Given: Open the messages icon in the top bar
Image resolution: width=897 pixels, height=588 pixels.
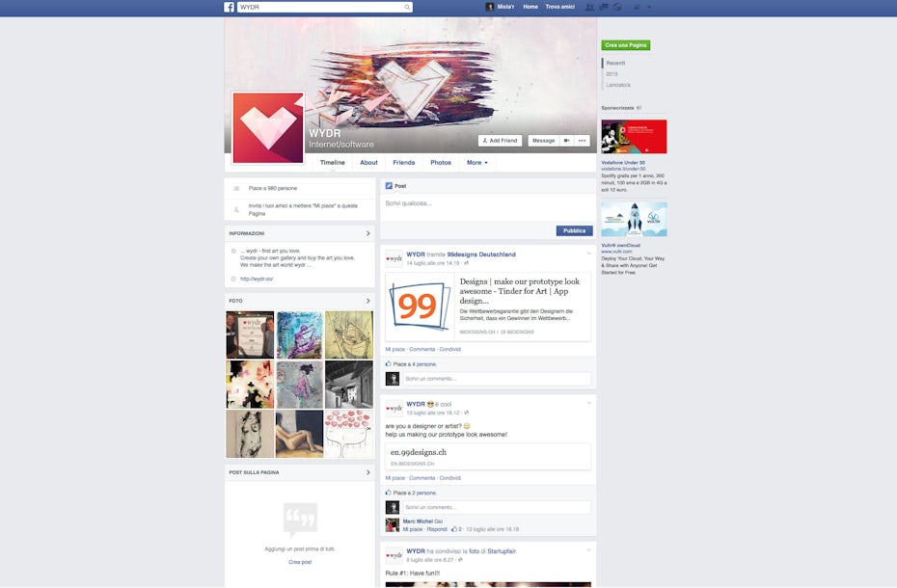Looking at the screenshot, I should pos(604,7).
